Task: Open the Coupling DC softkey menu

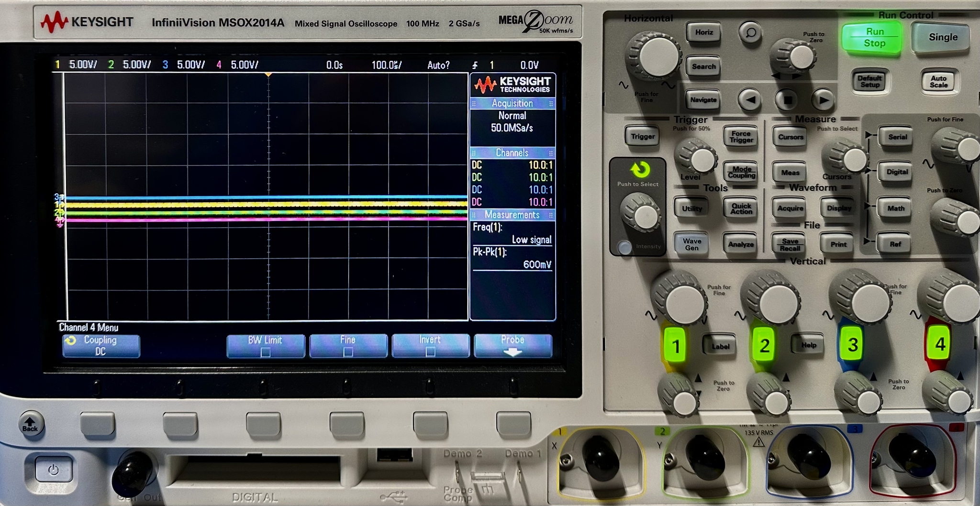Action: click(101, 346)
